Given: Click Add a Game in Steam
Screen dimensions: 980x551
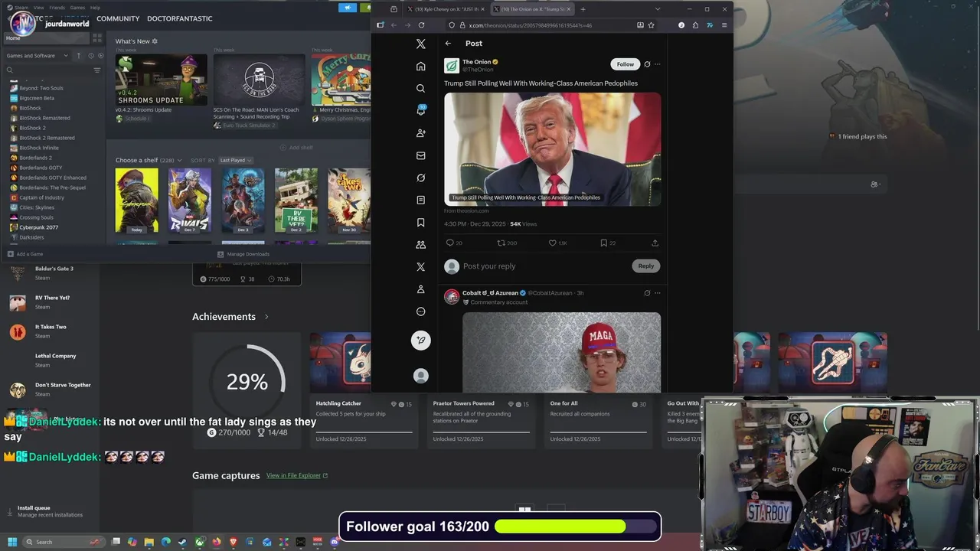Looking at the screenshot, I should click(x=25, y=254).
